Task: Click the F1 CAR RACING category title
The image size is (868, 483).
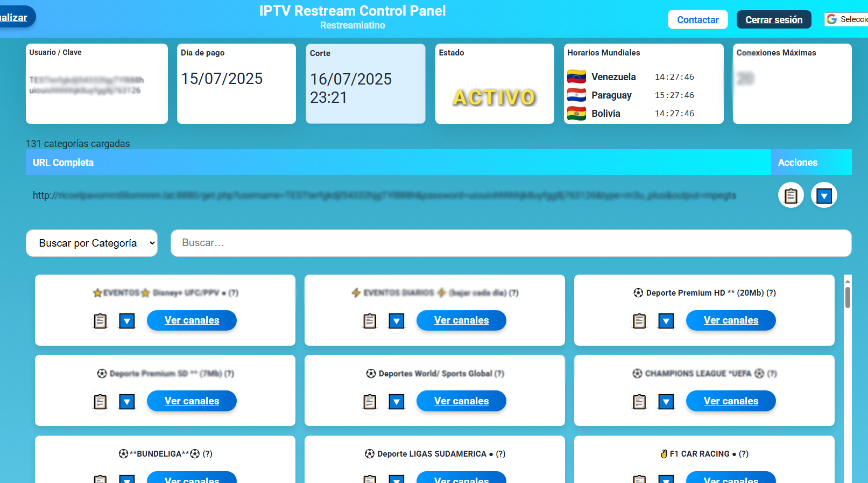Action: point(704,454)
